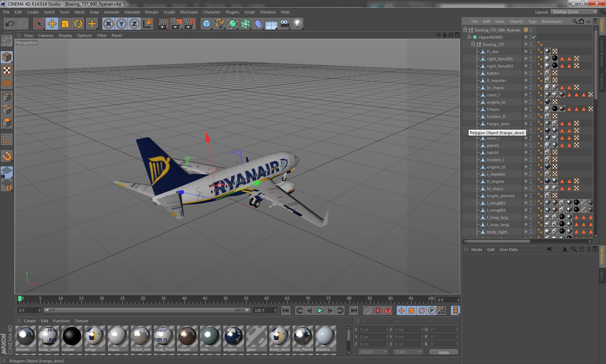Render the active view

point(163,24)
